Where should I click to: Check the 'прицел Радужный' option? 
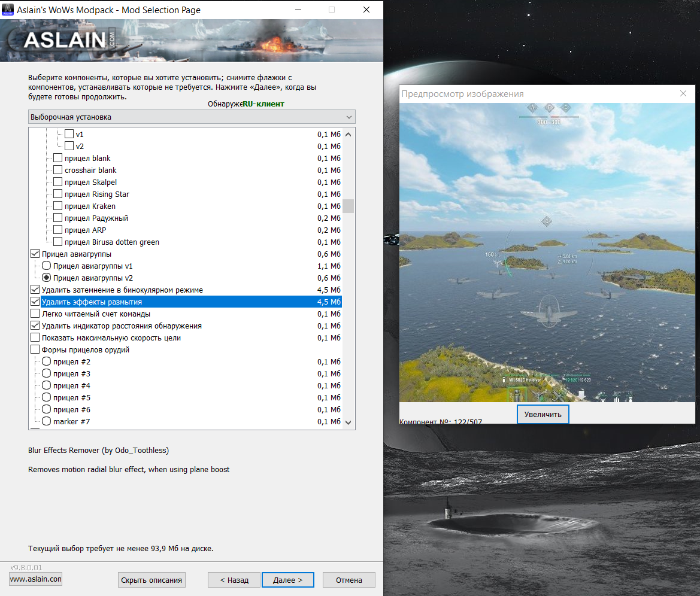pyautogui.click(x=57, y=218)
